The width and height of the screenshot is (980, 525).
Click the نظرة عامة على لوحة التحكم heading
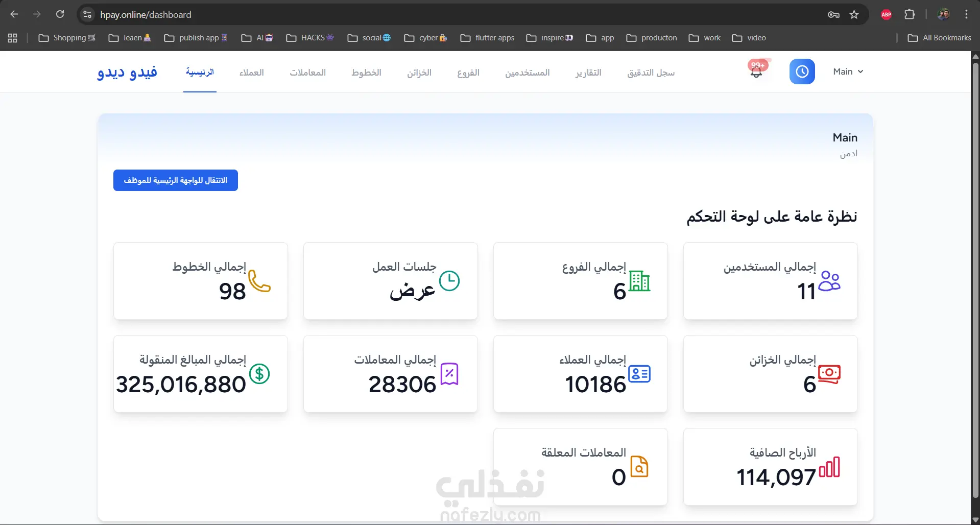[772, 217]
